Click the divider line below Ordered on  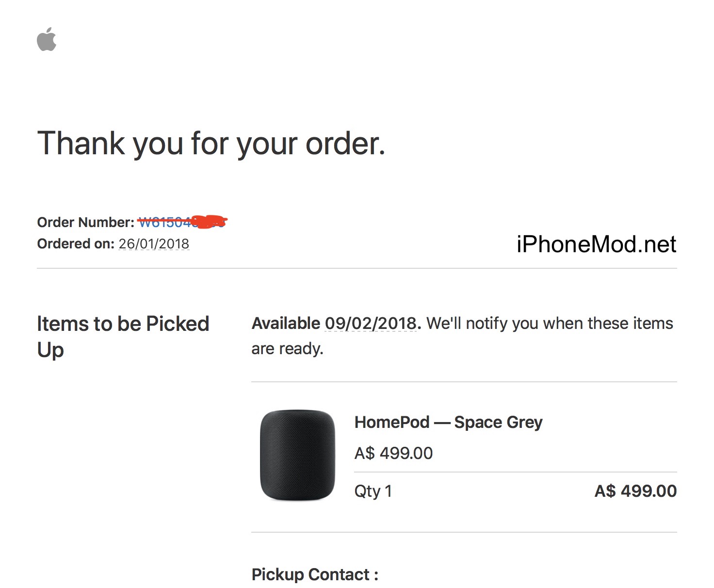point(357,268)
